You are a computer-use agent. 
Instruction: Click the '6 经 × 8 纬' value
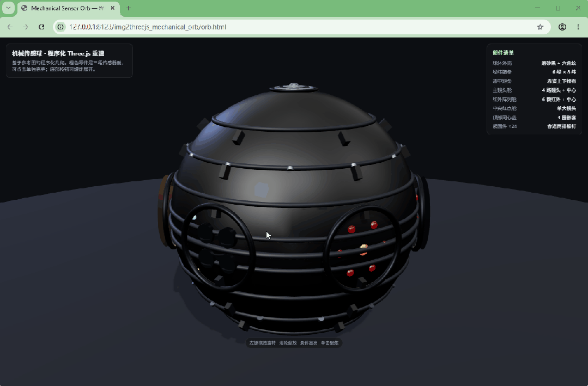click(x=564, y=72)
